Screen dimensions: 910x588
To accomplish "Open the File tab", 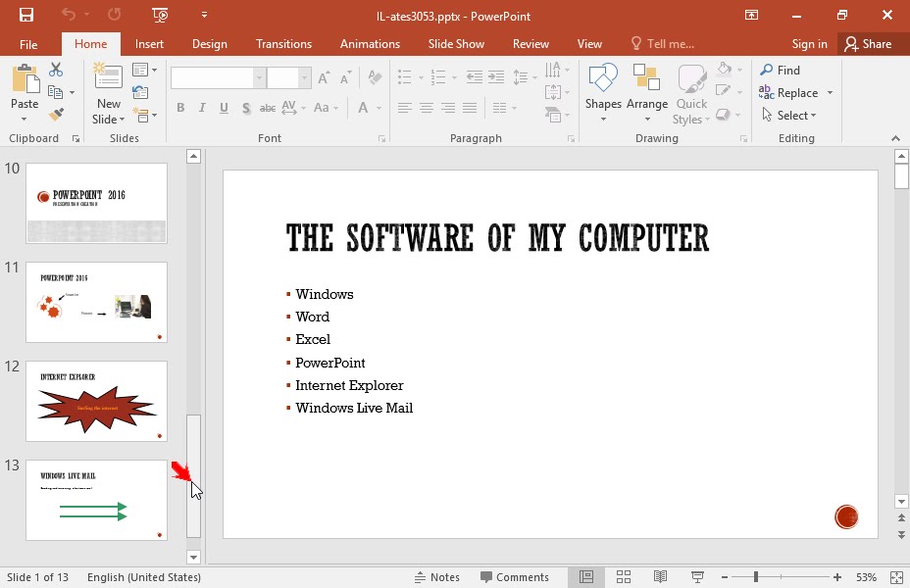I will [x=28, y=44].
